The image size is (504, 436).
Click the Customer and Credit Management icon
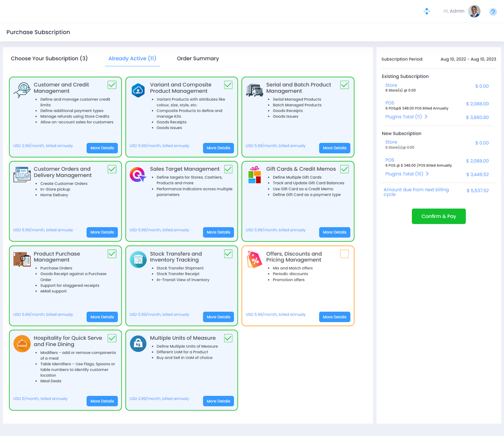point(22,90)
